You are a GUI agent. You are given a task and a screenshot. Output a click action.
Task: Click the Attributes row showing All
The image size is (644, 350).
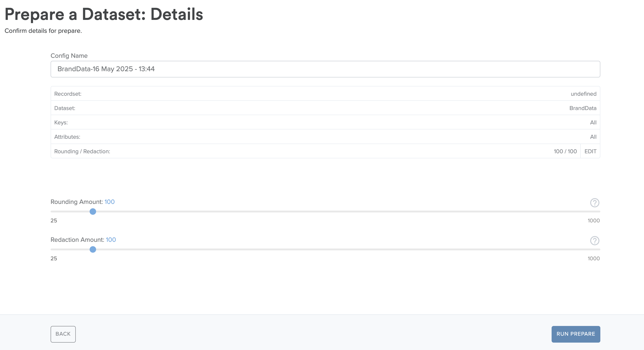click(x=325, y=137)
